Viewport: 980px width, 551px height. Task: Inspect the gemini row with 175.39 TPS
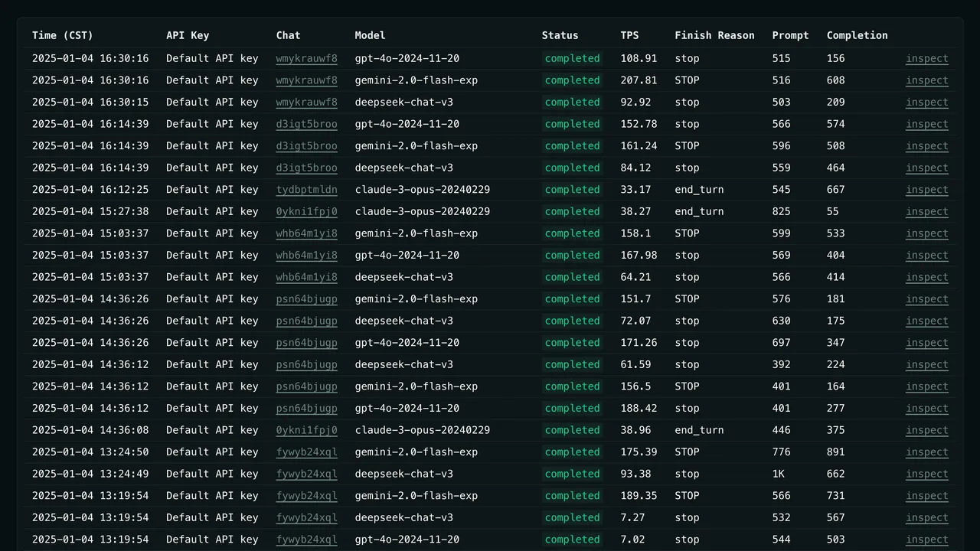click(926, 452)
